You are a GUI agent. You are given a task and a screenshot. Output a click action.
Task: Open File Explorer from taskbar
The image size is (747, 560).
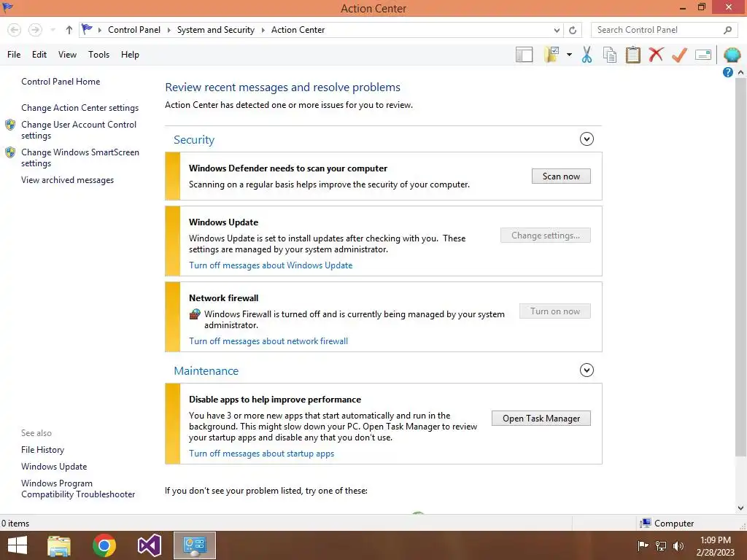[x=59, y=545]
